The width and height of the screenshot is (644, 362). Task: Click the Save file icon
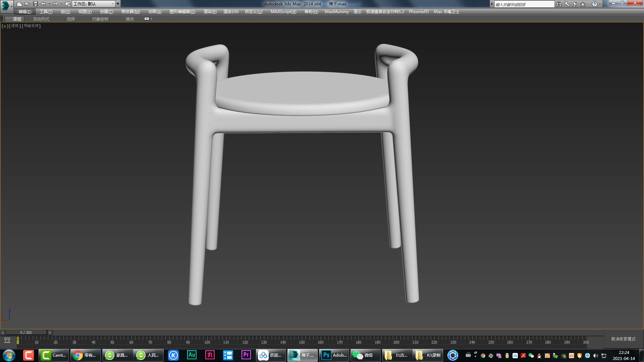35,4
